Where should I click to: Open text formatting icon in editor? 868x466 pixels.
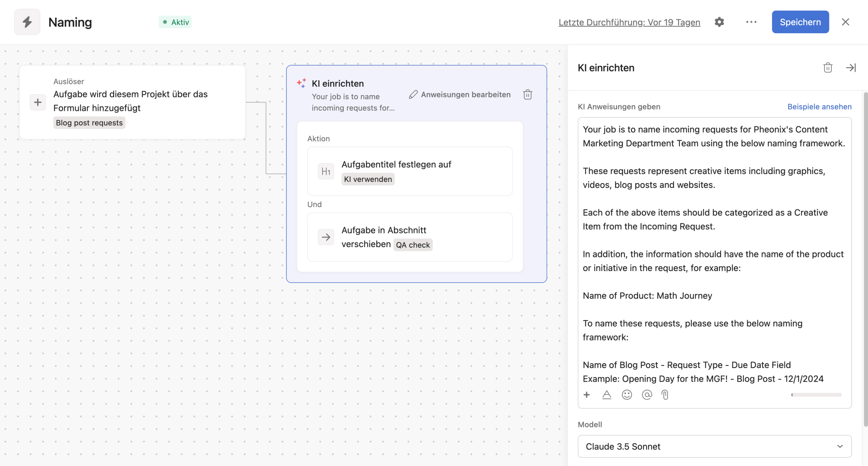click(x=607, y=395)
